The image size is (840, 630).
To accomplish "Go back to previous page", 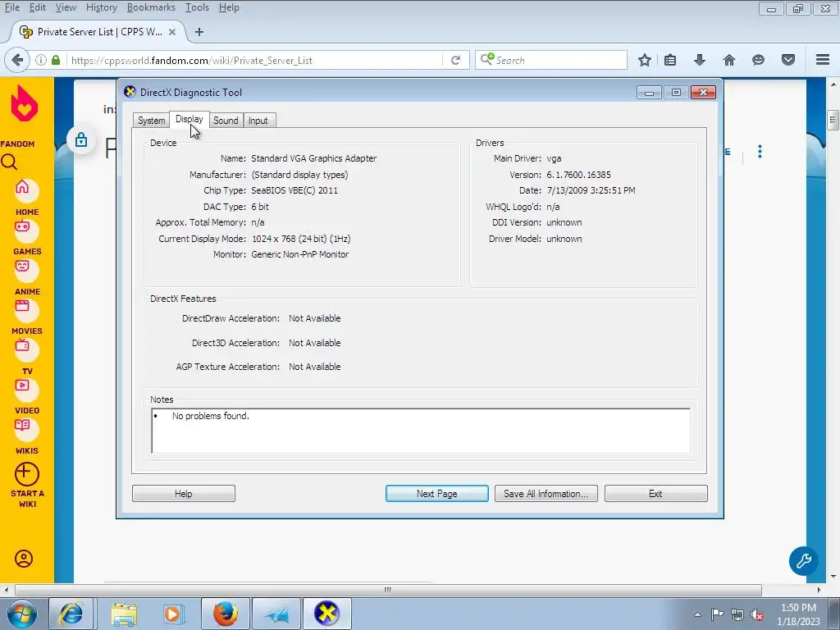I will 17,60.
